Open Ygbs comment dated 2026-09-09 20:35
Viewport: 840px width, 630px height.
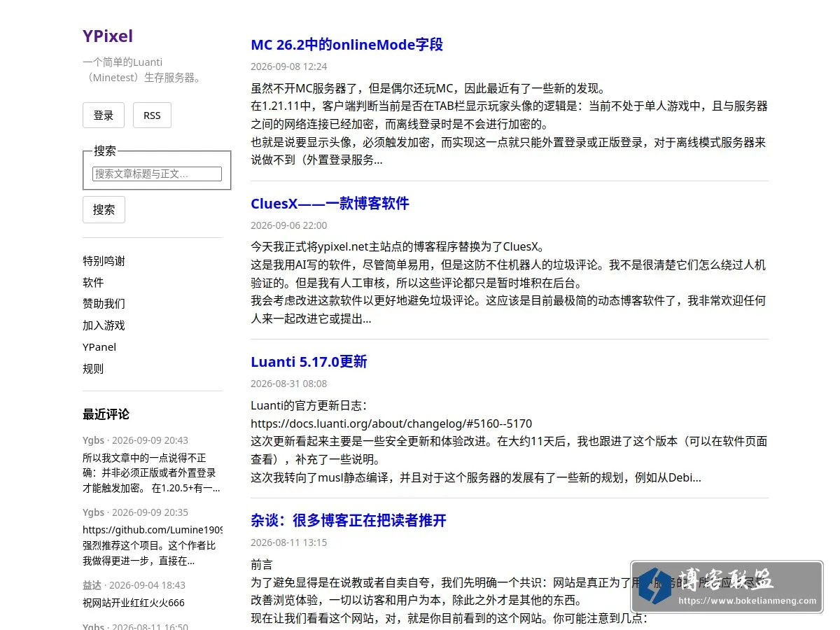(135, 512)
